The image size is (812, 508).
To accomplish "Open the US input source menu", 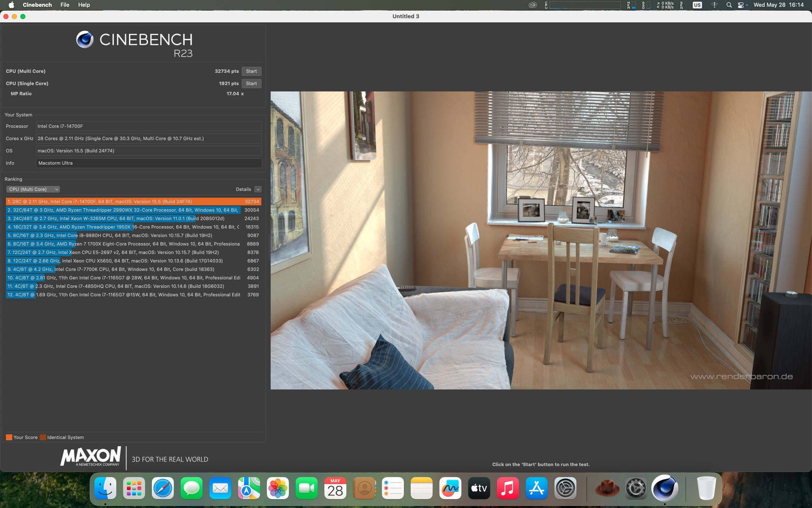I will coord(697,5).
